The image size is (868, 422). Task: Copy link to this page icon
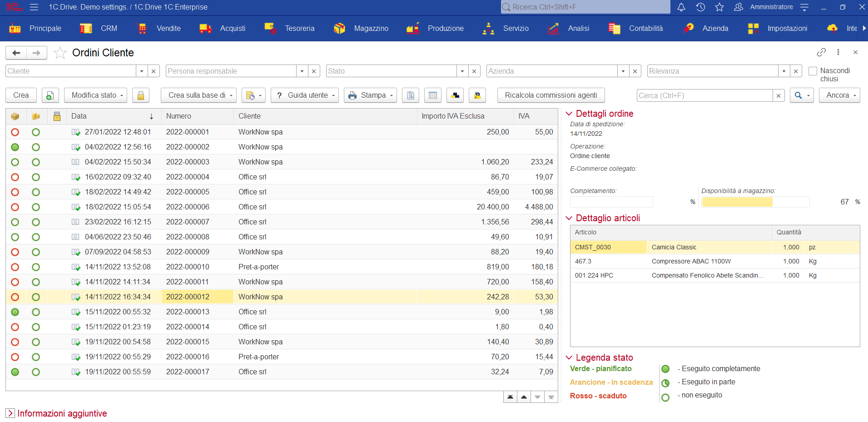[x=821, y=52]
